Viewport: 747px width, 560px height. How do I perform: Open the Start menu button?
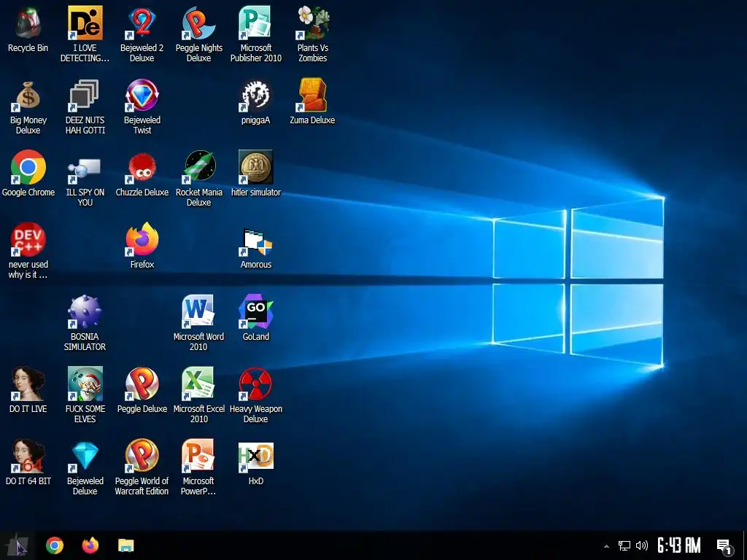click(x=18, y=545)
